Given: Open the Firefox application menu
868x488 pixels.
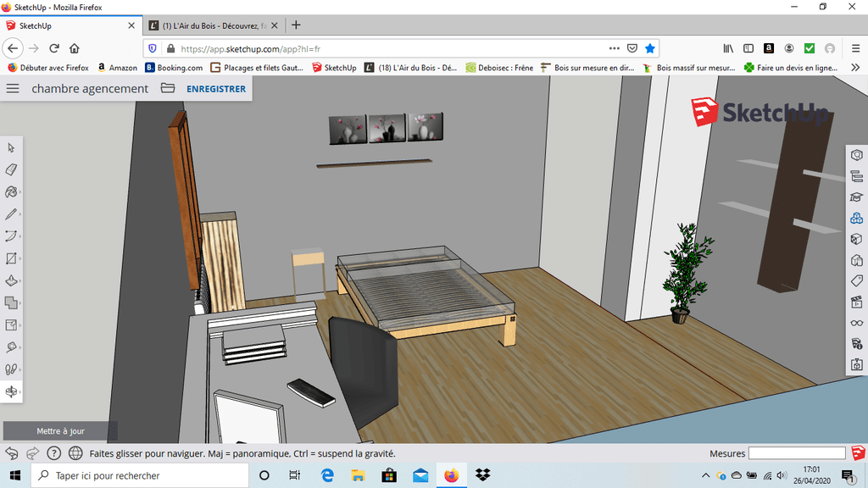Looking at the screenshot, I should [854, 48].
